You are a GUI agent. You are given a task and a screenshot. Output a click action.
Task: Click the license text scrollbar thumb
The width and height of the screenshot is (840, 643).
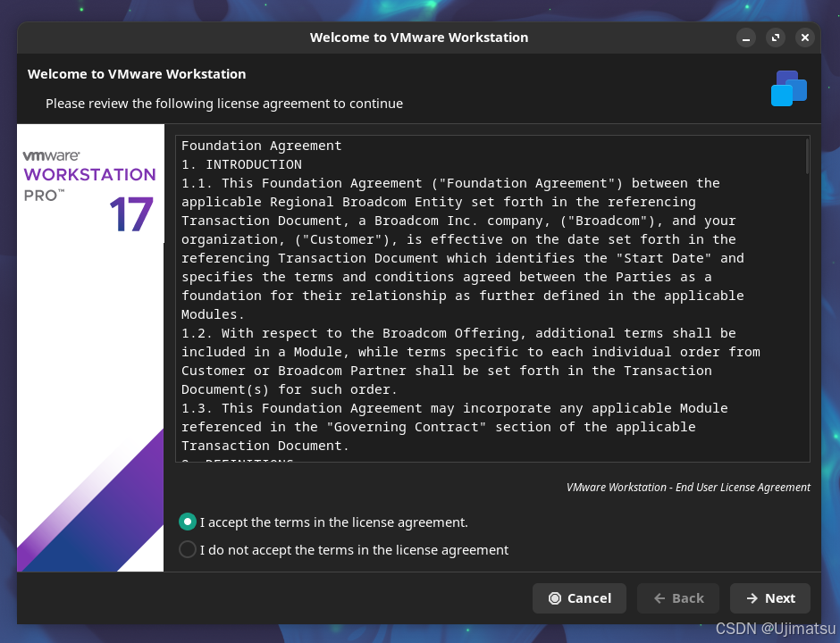tap(807, 156)
